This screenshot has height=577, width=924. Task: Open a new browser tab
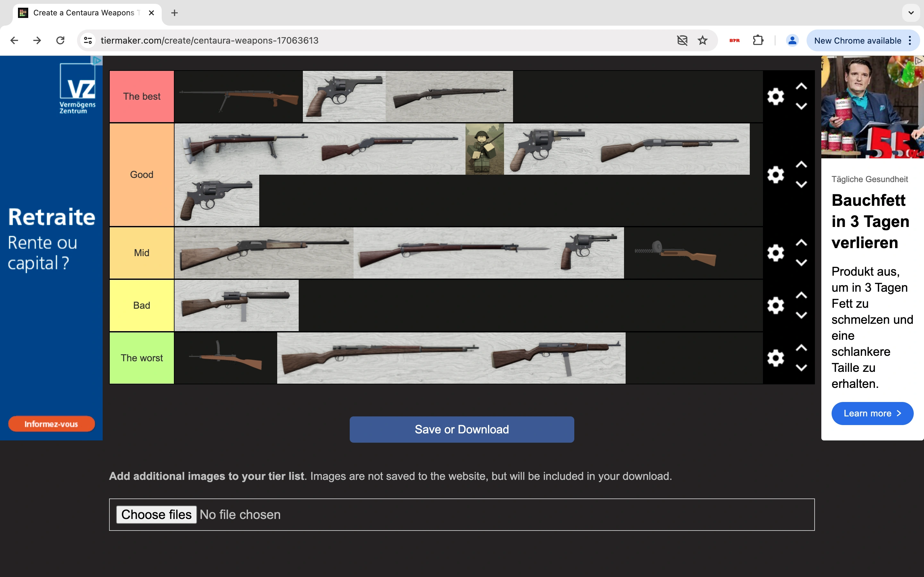click(x=175, y=13)
